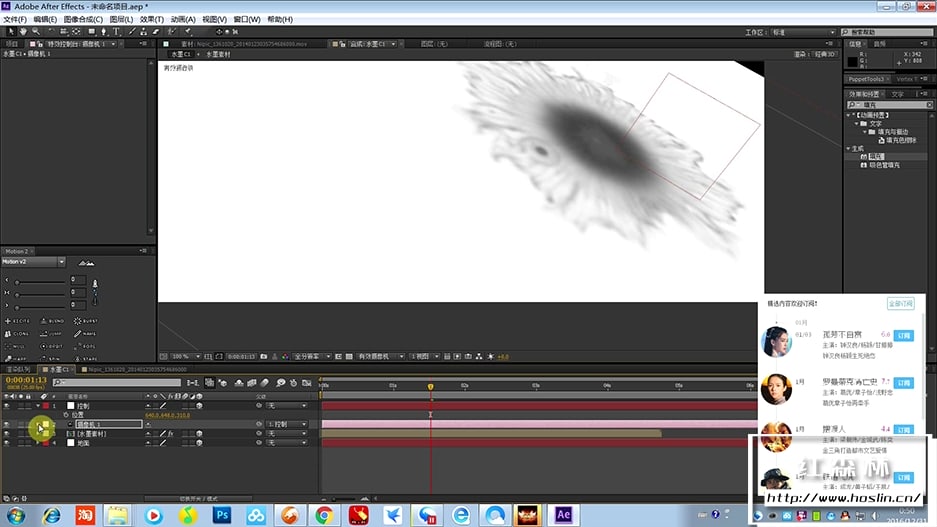Select the Pen tool
This screenshot has height=527, width=937.
103,32
